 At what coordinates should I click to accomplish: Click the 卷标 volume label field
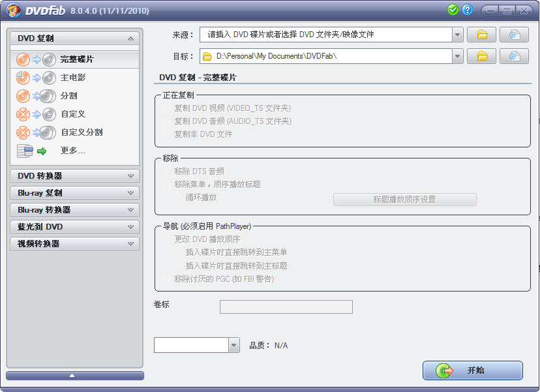point(286,307)
